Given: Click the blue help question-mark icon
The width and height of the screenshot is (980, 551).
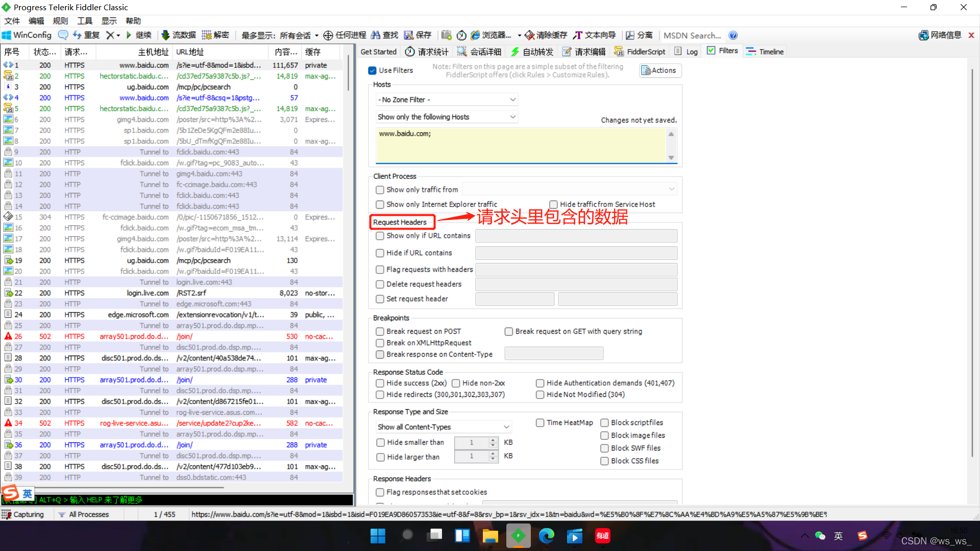Looking at the screenshot, I should click(733, 35).
